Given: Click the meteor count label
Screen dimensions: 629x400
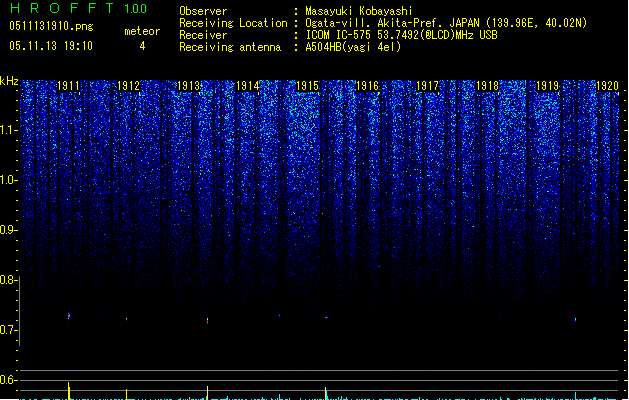Looking at the screenshot, I should pos(142,31).
